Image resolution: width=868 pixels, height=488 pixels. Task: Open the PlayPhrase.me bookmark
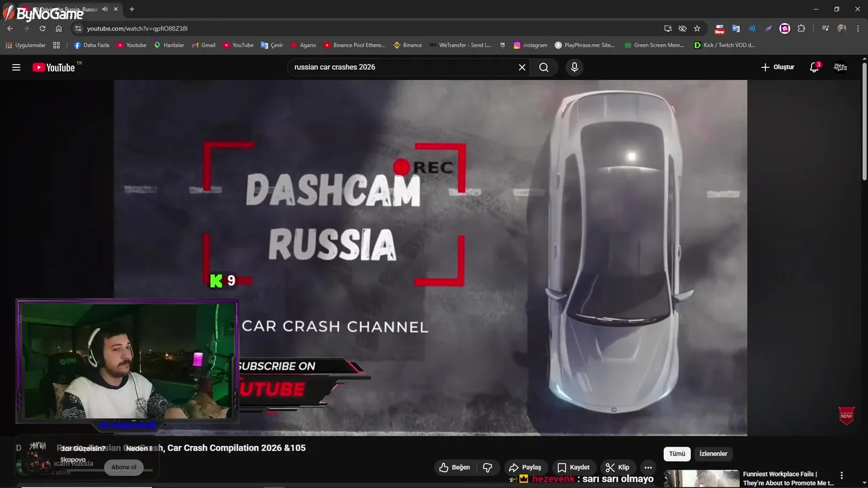click(x=585, y=45)
